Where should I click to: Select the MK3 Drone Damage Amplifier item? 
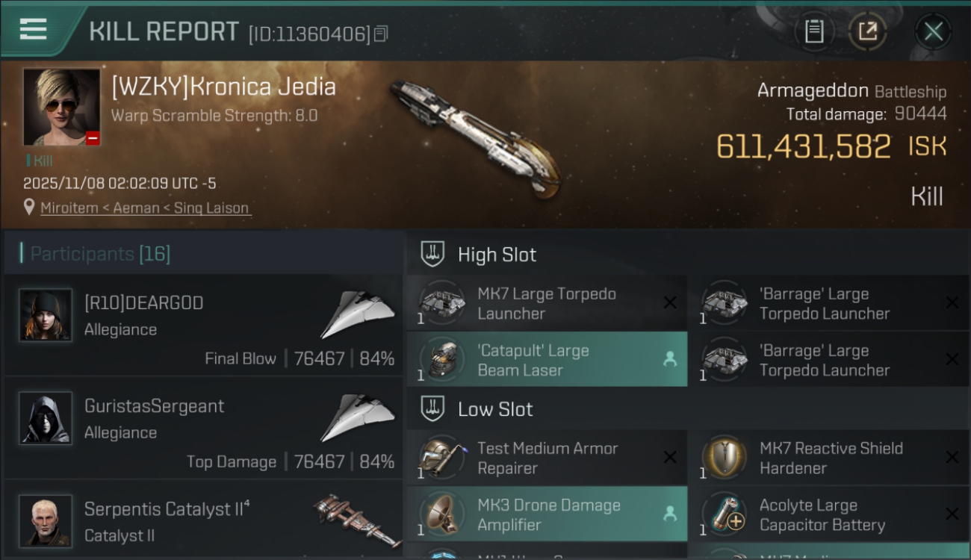(547, 514)
